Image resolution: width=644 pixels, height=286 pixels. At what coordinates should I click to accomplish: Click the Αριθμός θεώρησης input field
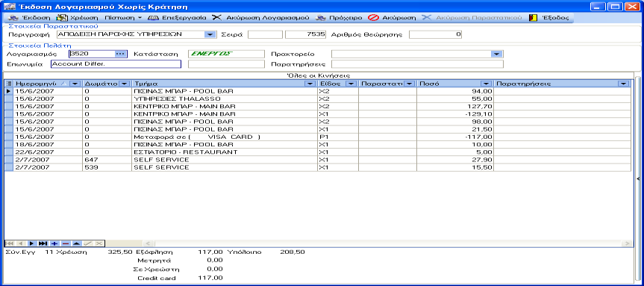436,34
